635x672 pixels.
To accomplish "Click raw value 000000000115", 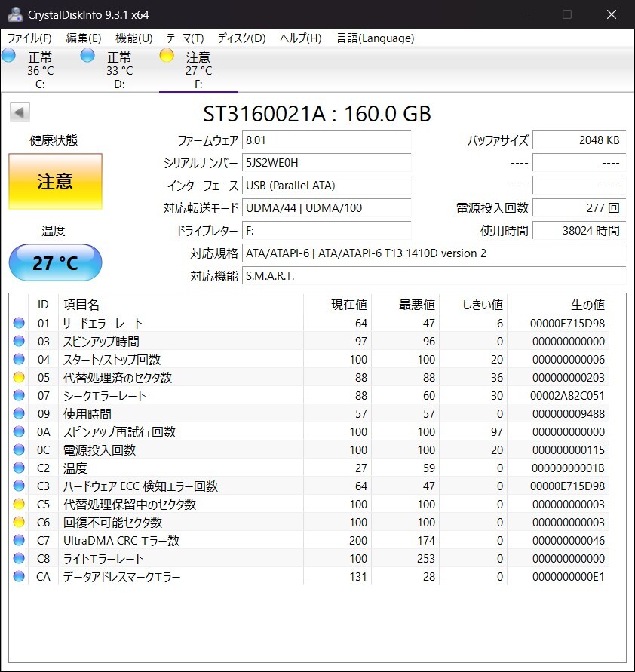I will click(568, 450).
